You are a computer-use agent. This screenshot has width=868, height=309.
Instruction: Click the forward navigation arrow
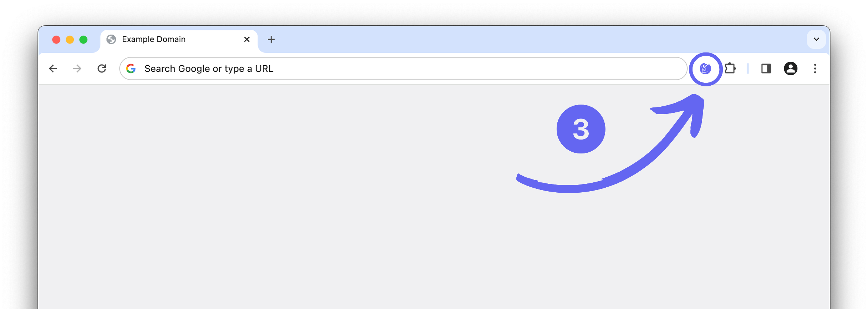point(77,69)
